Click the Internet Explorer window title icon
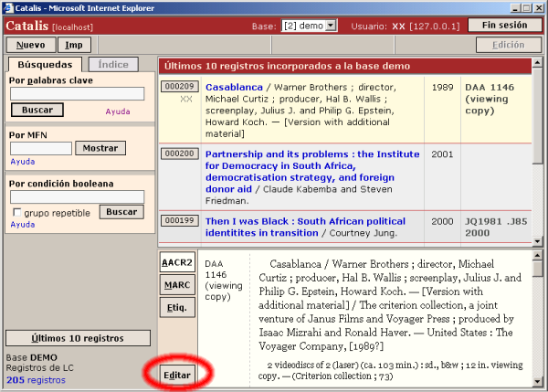The height and width of the screenshot is (392, 548). (x=8, y=7)
